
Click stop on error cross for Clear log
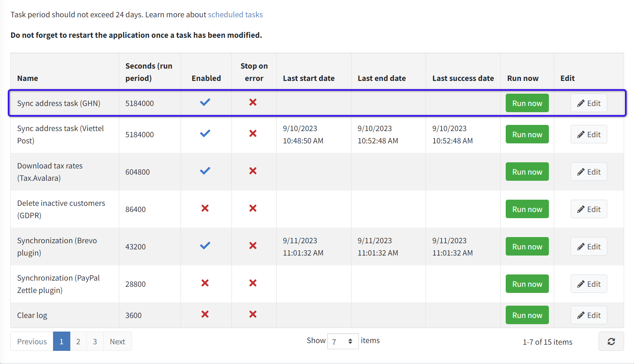(253, 314)
